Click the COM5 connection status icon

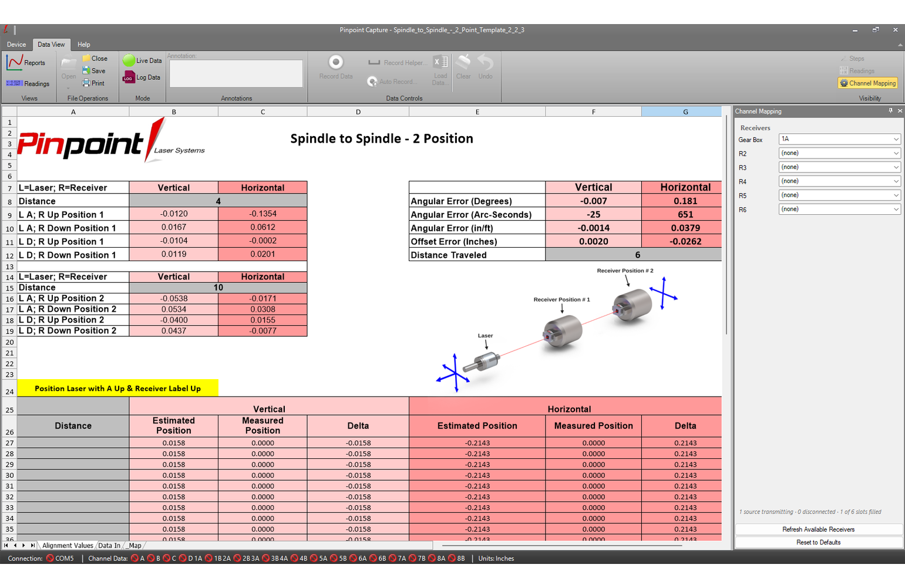[50, 559]
